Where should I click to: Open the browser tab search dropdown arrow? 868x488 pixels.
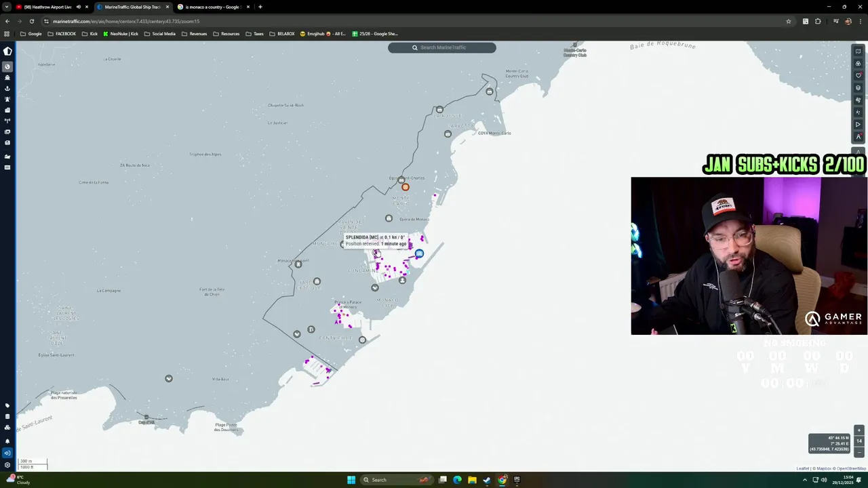tap(7, 7)
